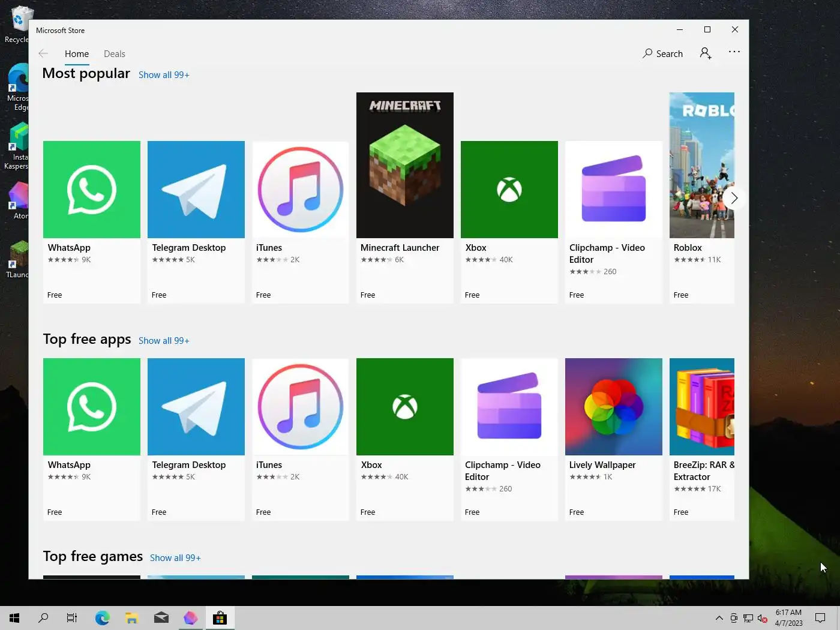Click the Top free games heading
Viewport: 840px width, 630px height.
(x=93, y=556)
